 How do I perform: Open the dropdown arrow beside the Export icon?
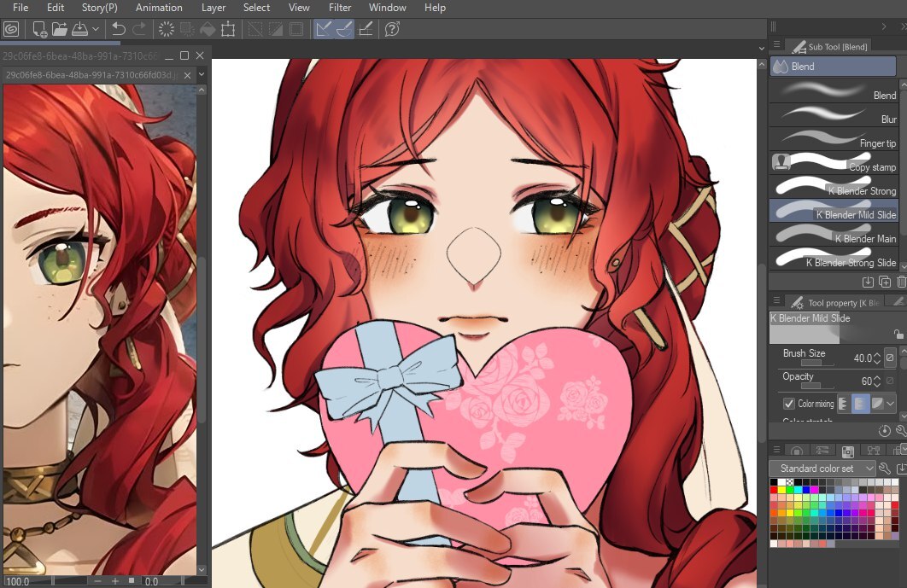pos(96,29)
